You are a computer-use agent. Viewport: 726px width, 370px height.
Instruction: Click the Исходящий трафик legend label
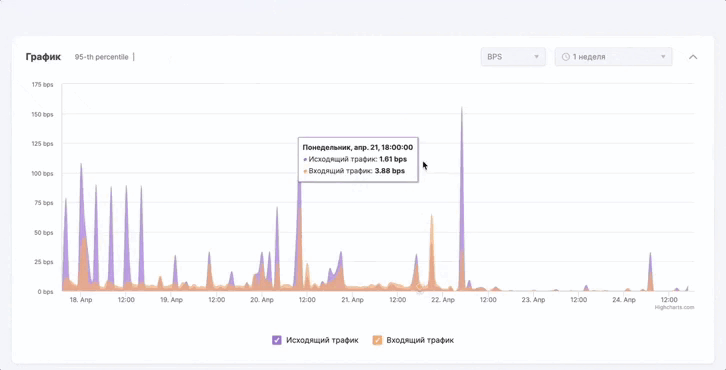pyautogui.click(x=322, y=340)
